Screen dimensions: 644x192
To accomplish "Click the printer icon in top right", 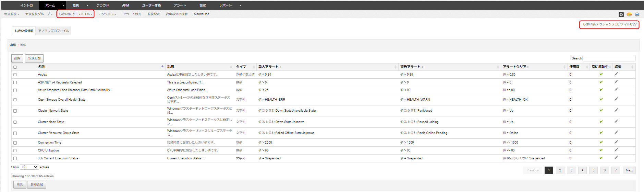I will click(637, 14).
